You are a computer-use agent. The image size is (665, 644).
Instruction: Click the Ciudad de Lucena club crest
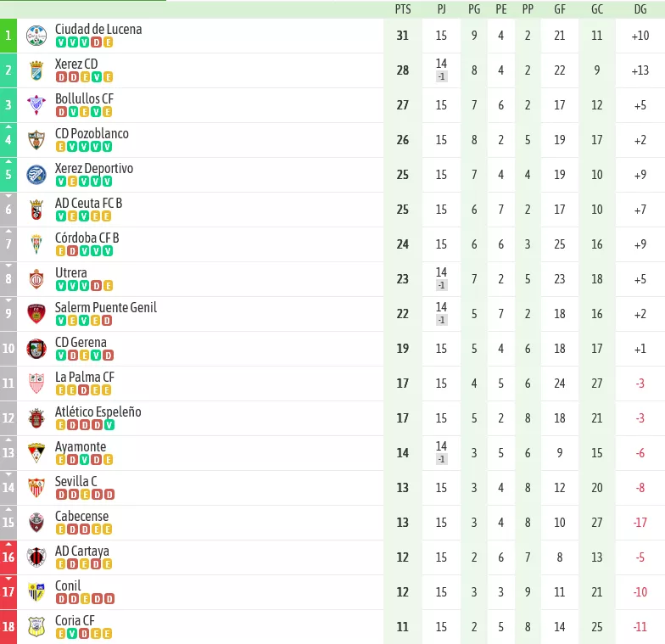[x=36, y=36]
